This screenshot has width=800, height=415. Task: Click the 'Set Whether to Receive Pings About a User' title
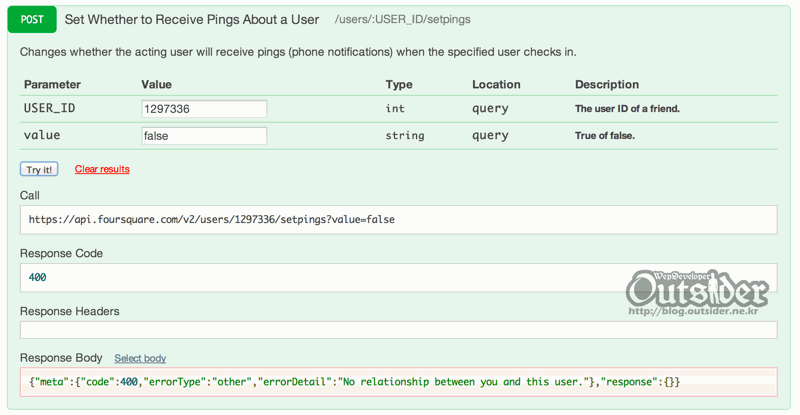point(192,19)
